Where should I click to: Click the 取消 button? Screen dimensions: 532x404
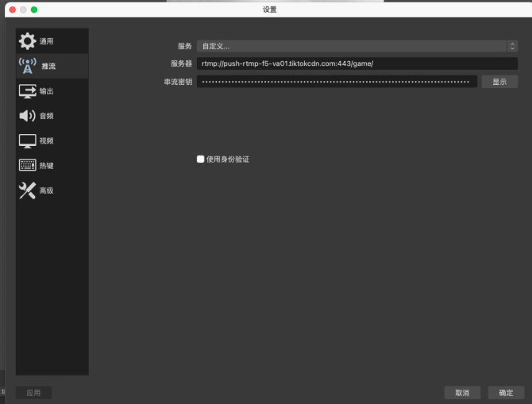(x=462, y=392)
